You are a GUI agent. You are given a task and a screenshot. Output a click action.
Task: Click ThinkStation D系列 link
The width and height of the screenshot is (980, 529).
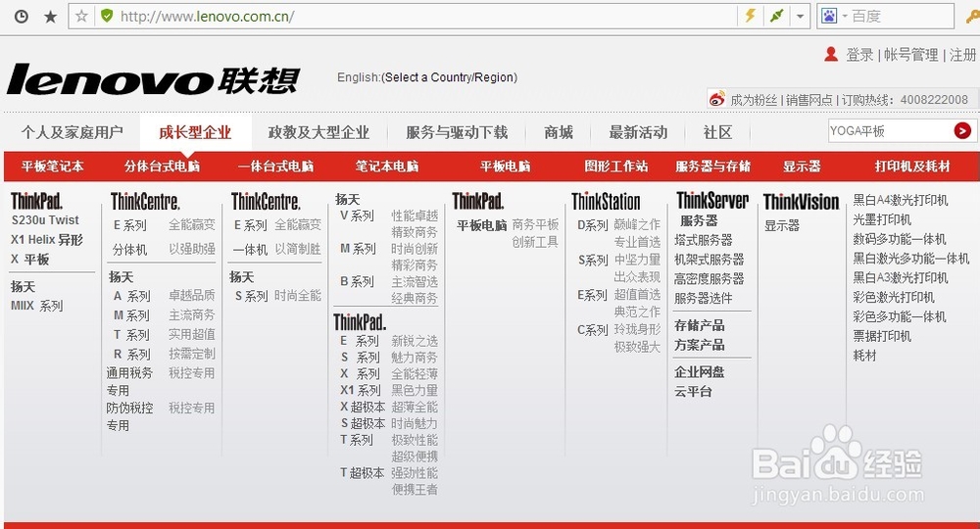[593, 225]
